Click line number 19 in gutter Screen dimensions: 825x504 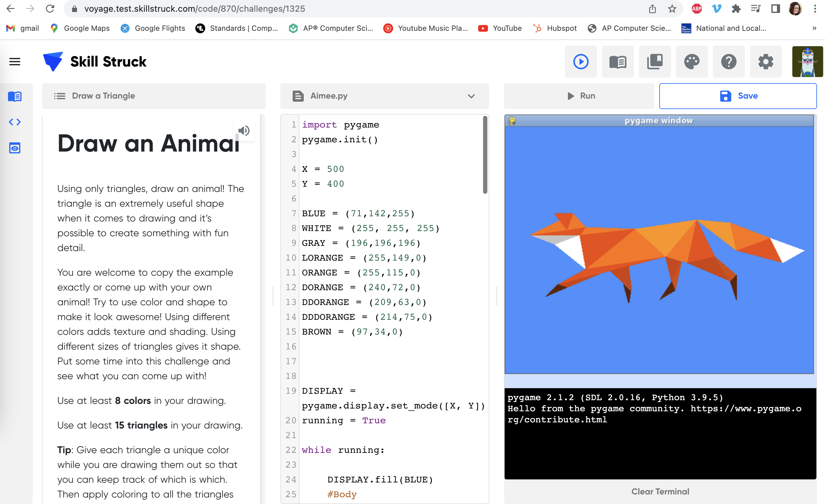coord(291,391)
